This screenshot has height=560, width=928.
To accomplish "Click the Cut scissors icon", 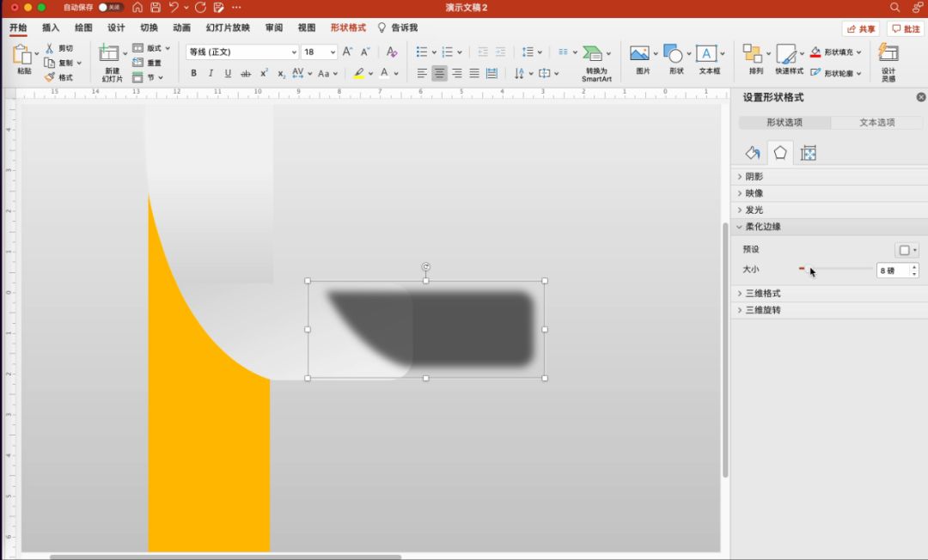I will 50,48.
